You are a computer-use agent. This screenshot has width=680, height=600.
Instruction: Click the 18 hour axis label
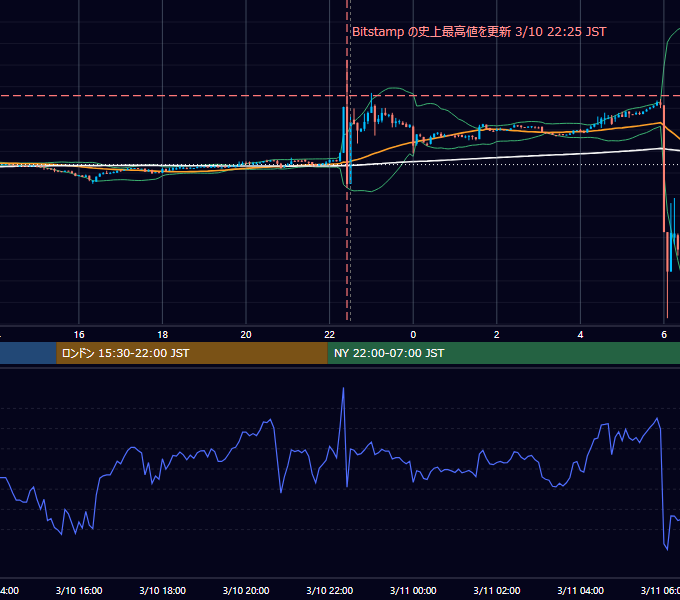tap(163, 335)
